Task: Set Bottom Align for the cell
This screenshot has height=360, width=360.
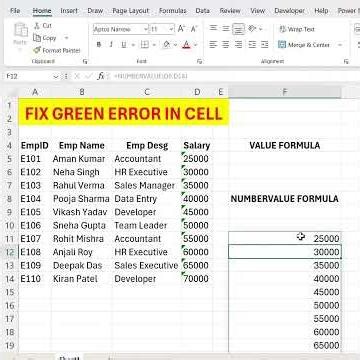Action: coord(238,28)
